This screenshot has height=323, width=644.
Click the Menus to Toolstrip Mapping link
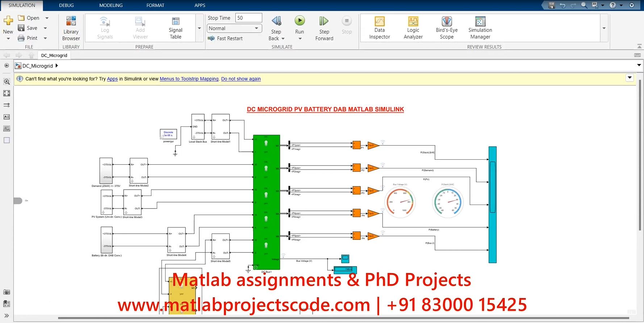[189, 79]
